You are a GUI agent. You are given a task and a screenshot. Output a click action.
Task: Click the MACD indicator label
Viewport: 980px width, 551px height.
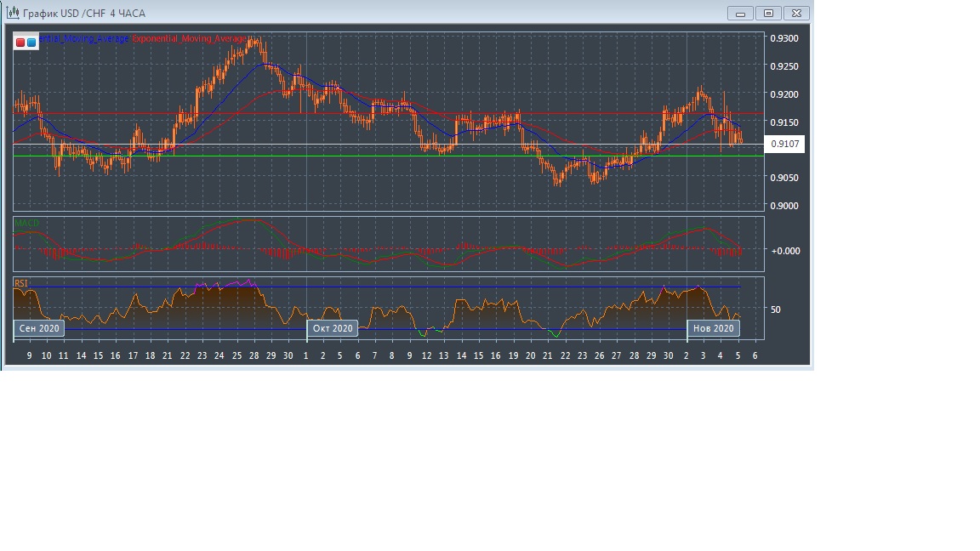(26, 224)
